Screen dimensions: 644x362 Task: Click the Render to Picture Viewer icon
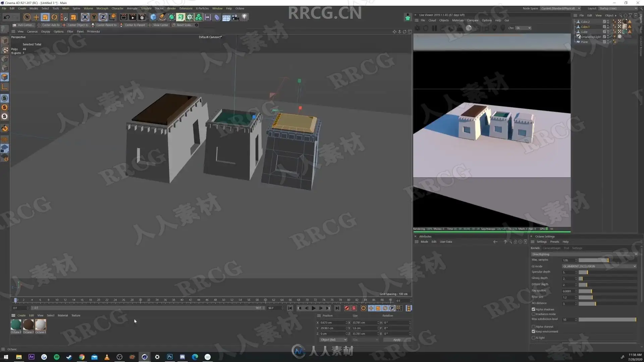[132, 17]
